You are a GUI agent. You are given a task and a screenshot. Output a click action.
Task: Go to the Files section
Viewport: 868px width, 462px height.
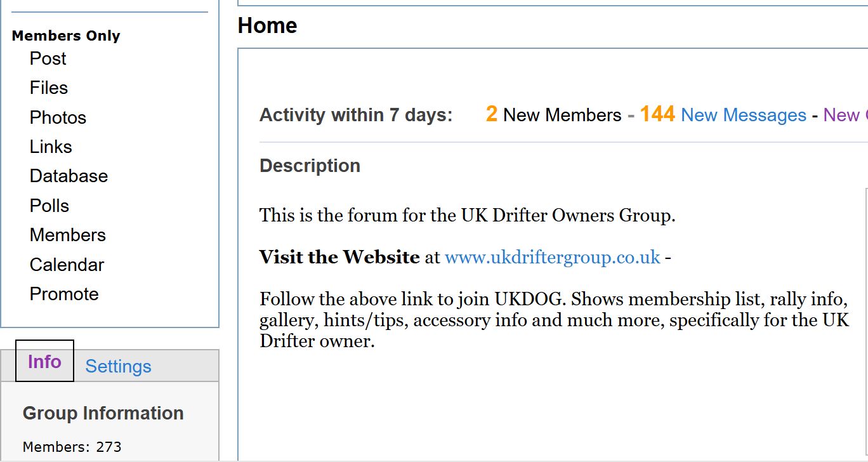pyautogui.click(x=48, y=88)
